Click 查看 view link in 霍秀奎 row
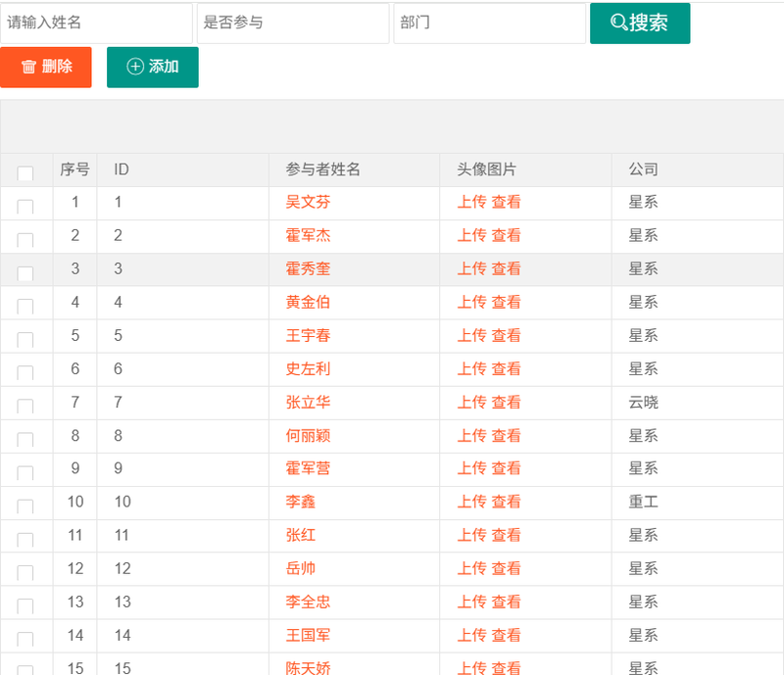The height and width of the screenshot is (675, 784). (x=506, y=269)
